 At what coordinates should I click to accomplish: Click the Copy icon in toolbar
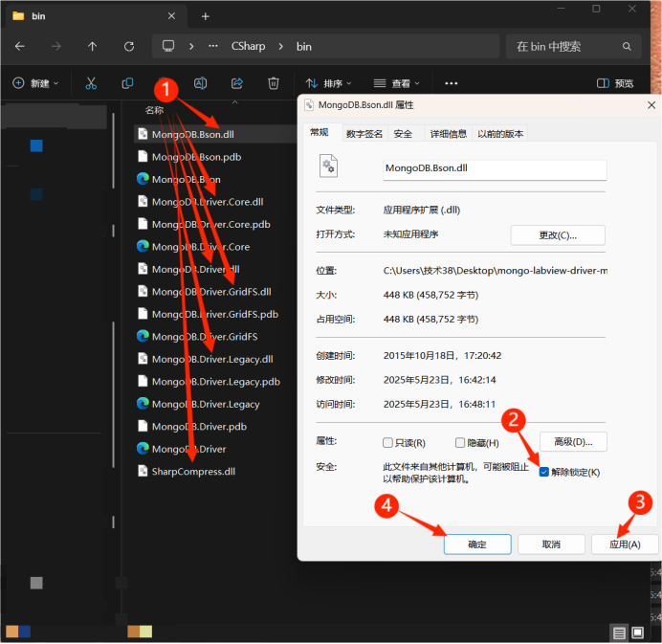point(127,83)
